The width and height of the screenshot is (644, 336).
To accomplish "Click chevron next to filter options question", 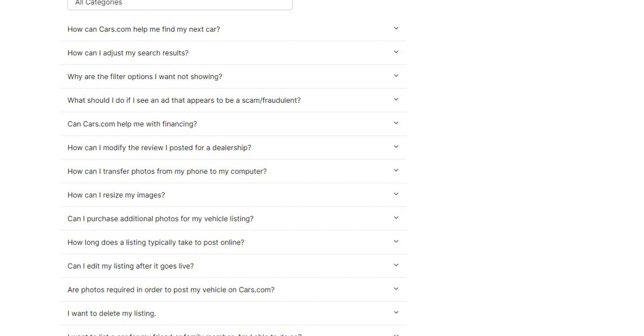I will pos(396,76).
